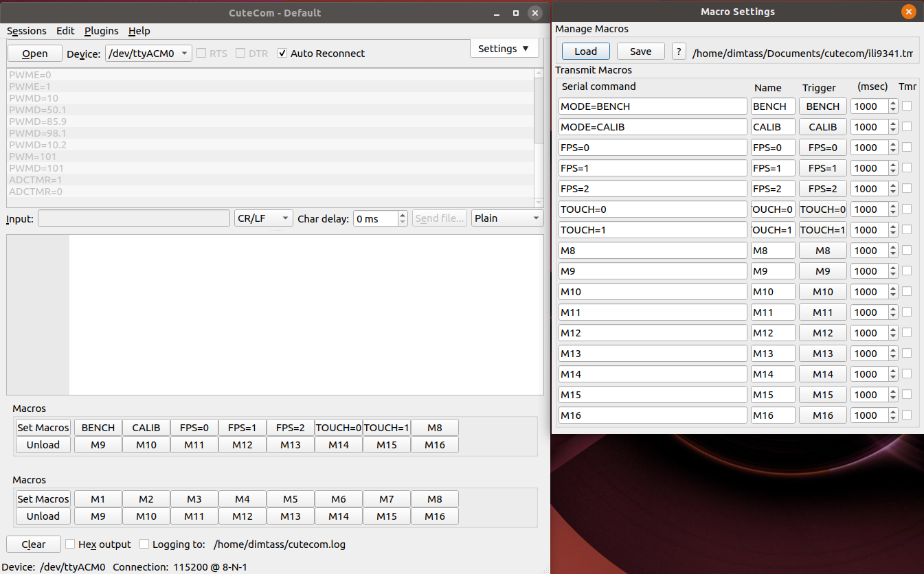
Task: Click the Save macros button
Action: tap(640, 51)
